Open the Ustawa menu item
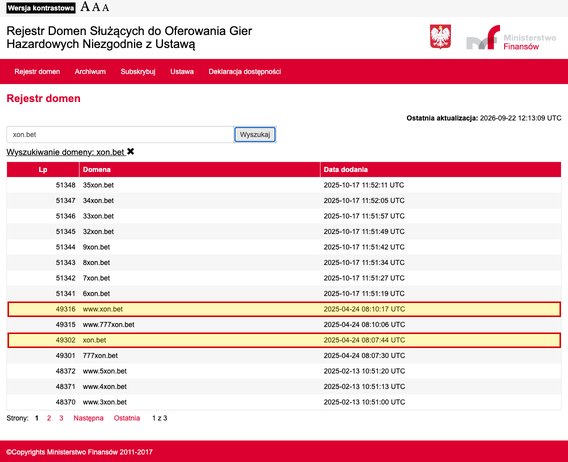This screenshot has height=462, width=568. click(x=182, y=71)
